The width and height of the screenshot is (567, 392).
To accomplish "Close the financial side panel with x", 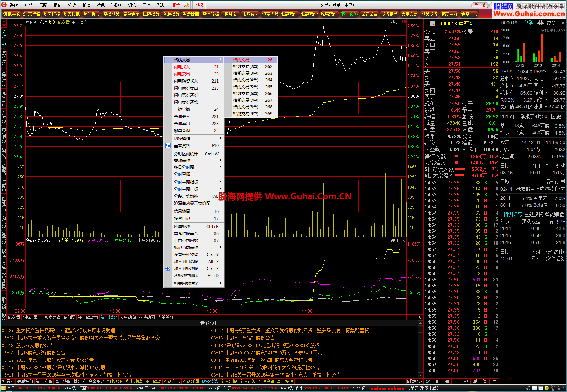I will pyautogui.click(x=563, y=23).
